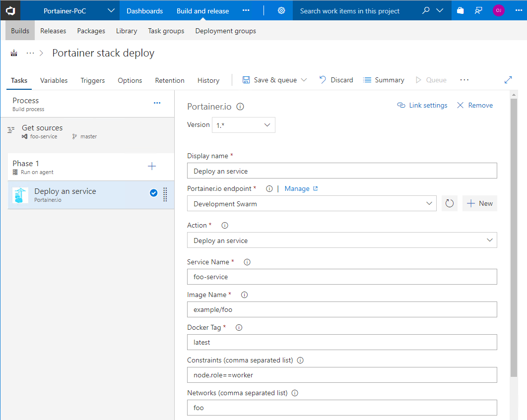
Task: Add a New endpoint
Action: click(480, 203)
